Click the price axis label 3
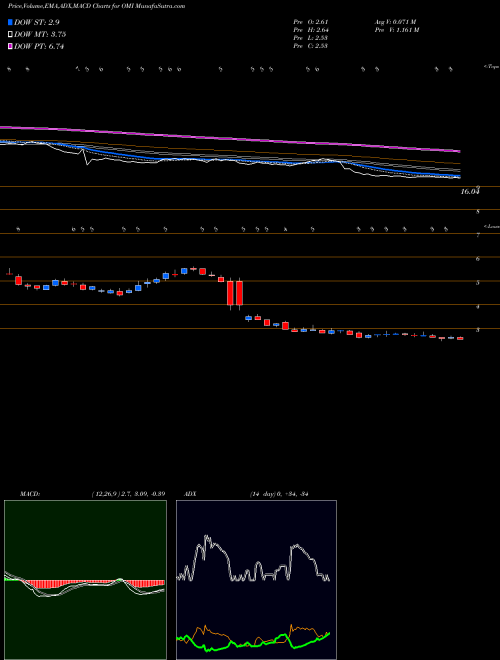This screenshot has width=500, height=660. coord(478,330)
